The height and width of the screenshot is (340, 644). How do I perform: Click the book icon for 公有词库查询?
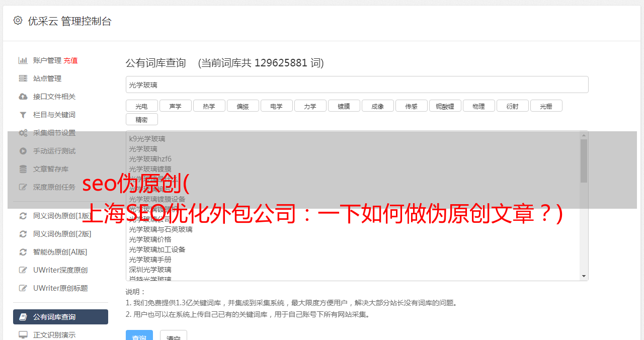[23, 317]
